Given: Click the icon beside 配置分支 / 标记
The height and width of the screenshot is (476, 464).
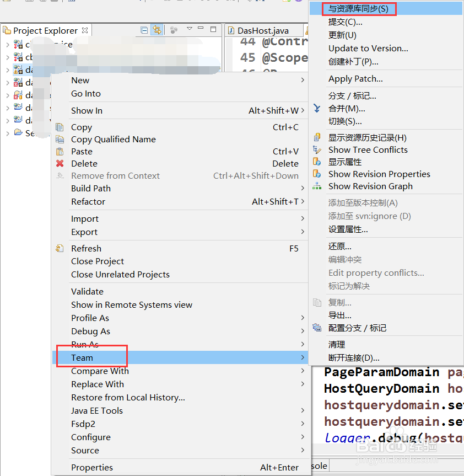Looking at the screenshot, I should [317, 328].
